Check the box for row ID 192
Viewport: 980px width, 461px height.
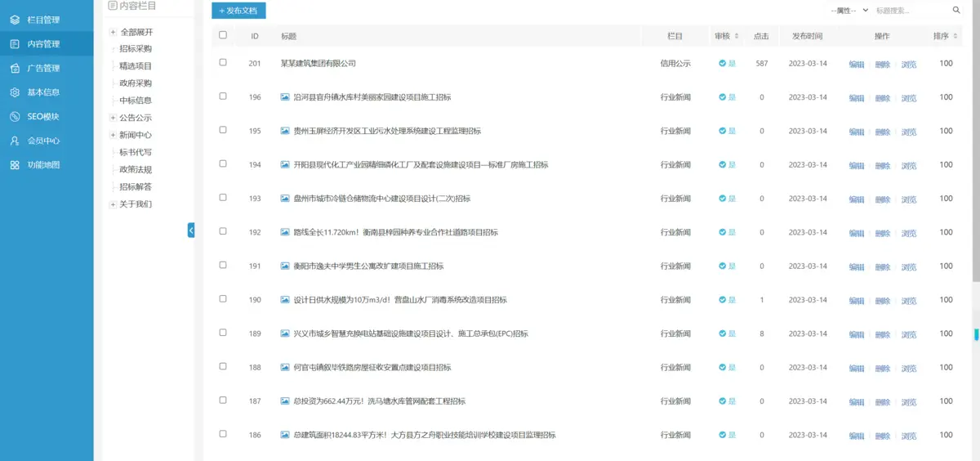tap(223, 231)
